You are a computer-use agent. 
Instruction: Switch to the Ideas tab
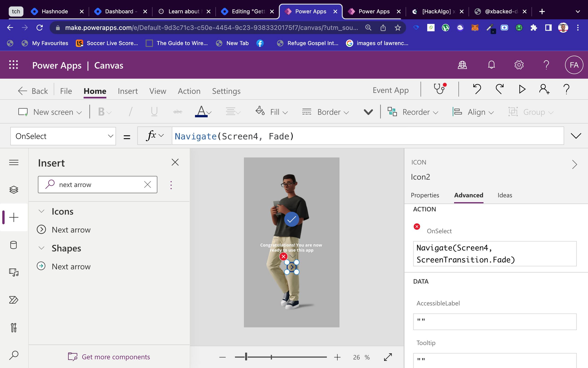[505, 195]
